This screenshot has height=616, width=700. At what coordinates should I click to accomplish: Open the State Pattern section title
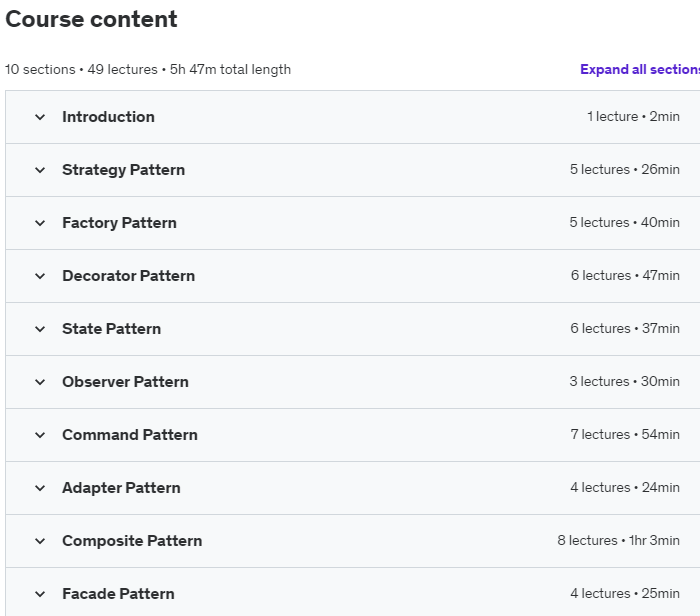click(112, 329)
